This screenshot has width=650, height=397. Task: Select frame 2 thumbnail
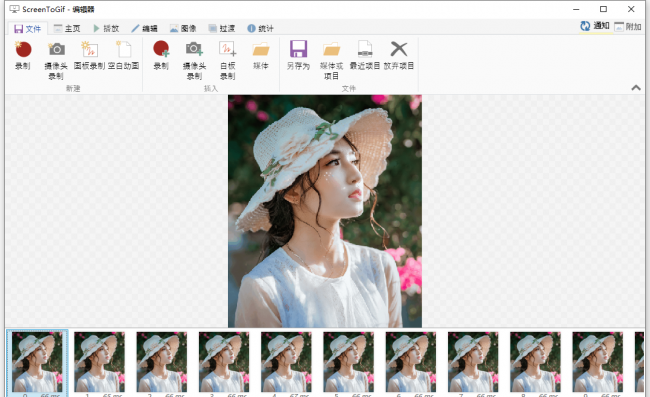(x=162, y=363)
